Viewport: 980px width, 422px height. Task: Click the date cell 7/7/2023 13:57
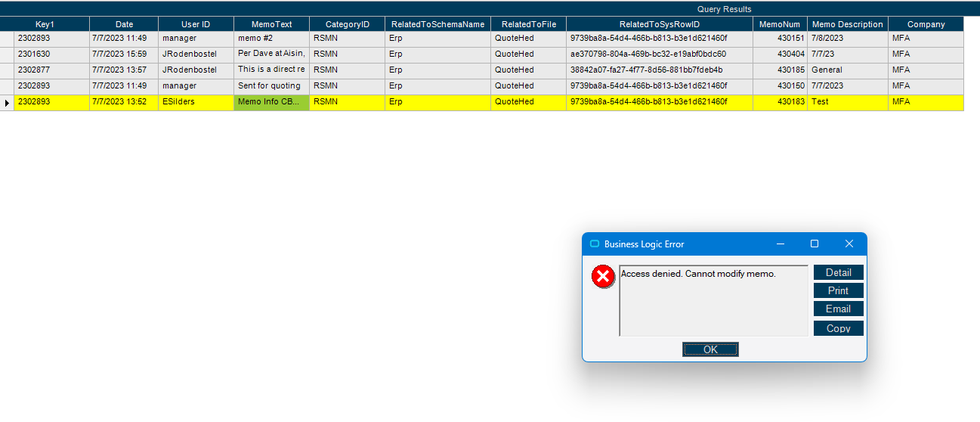coord(124,70)
